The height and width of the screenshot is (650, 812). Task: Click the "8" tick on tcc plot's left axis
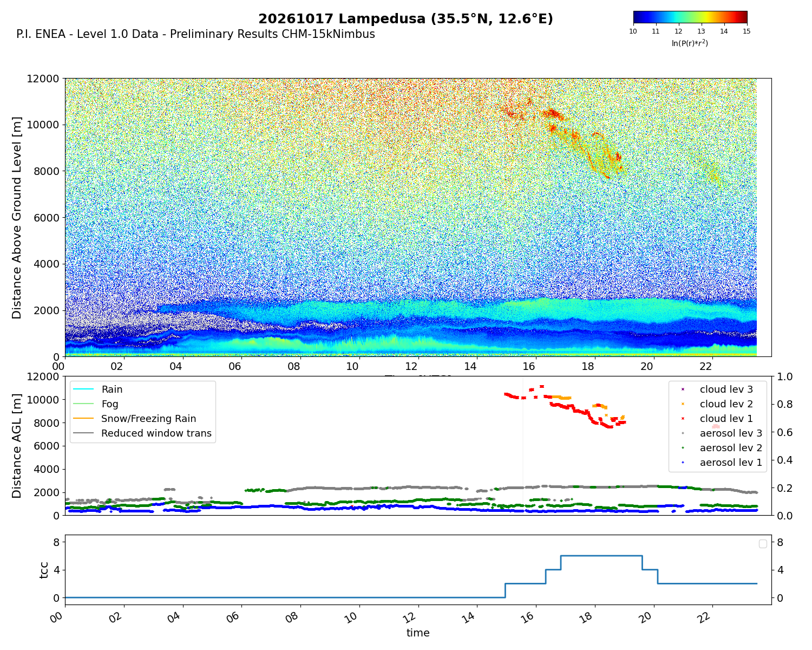(56, 542)
